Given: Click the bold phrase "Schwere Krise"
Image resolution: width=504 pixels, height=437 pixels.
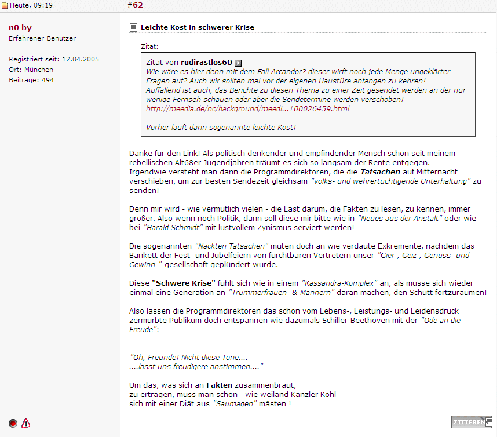Looking at the screenshot, I should 184,283.
